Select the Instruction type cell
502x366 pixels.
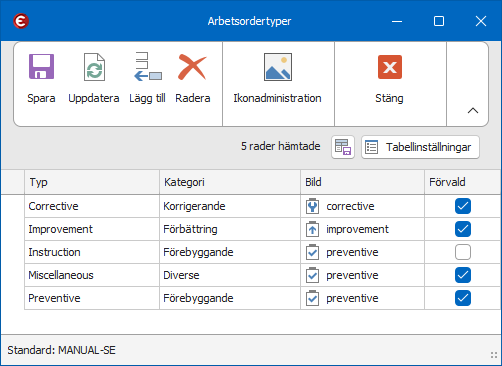click(x=92, y=252)
